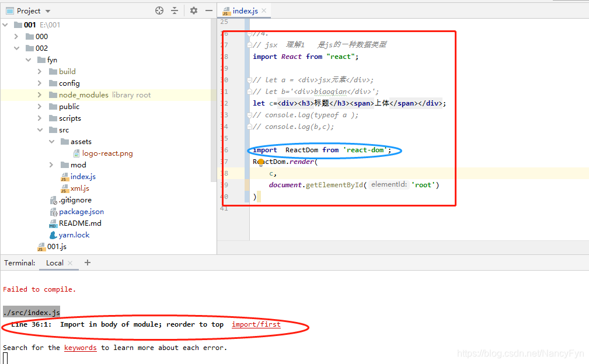The image size is (589, 364).
Task: Click the 'Failed to compile.' message
Action: coord(40,289)
